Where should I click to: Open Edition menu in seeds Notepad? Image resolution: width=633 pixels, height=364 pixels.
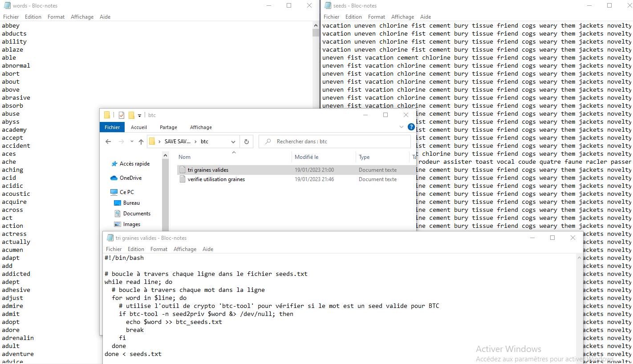point(353,17)
